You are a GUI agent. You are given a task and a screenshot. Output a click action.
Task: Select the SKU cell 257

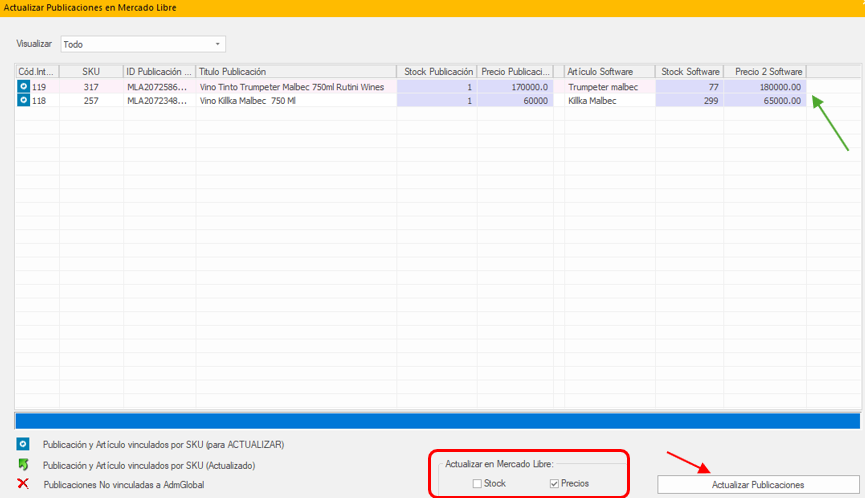91,101
